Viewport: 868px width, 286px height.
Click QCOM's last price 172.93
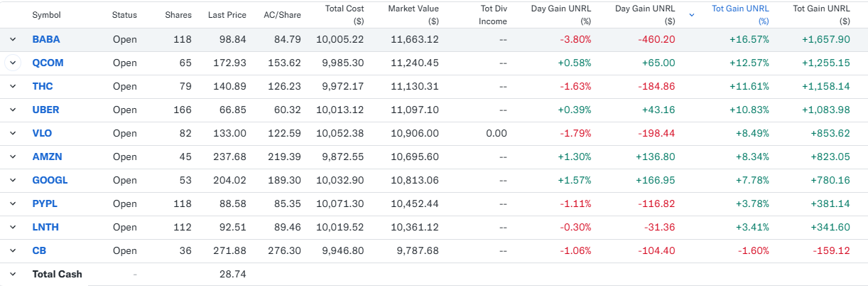pyautogui.click(x=232, y=63)
